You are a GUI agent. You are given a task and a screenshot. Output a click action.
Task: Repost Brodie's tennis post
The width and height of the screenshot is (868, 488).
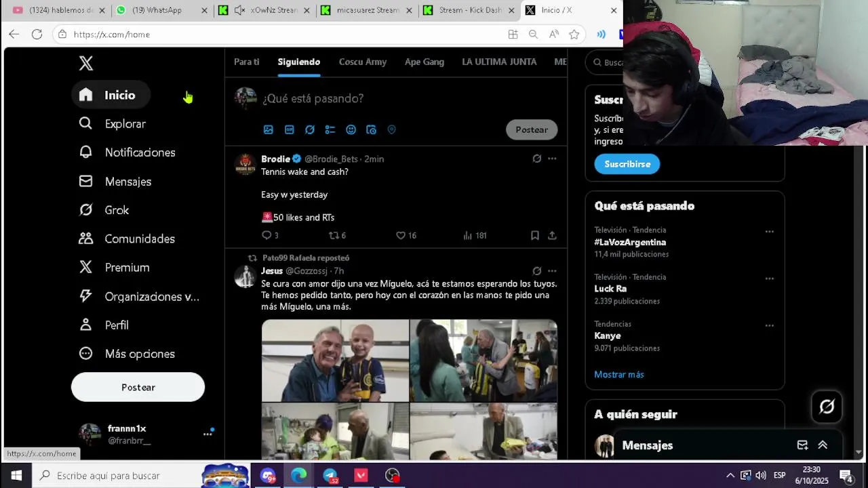coord(337,235)
